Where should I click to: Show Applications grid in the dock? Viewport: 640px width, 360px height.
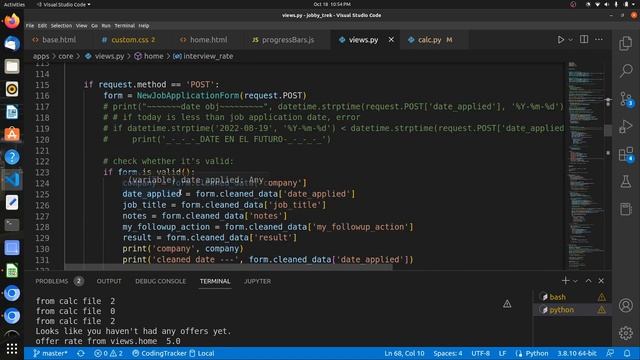(12, 348)
